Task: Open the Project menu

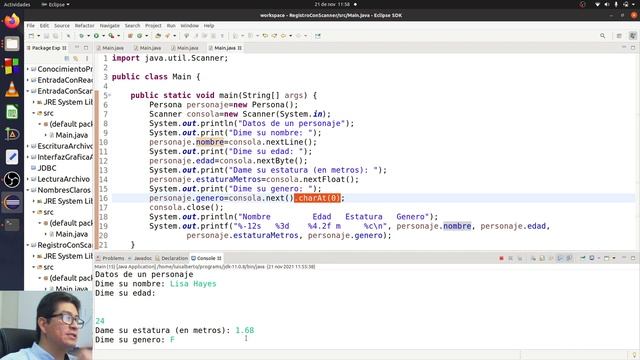Action: pos(153,26)
